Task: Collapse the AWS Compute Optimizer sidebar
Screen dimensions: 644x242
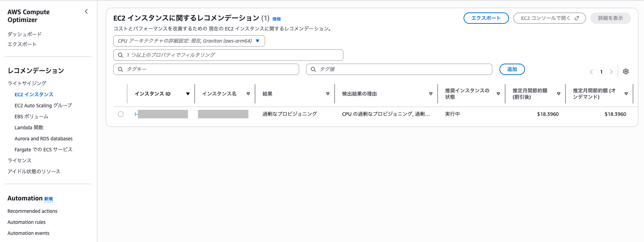Action: (x=86, y=12)
